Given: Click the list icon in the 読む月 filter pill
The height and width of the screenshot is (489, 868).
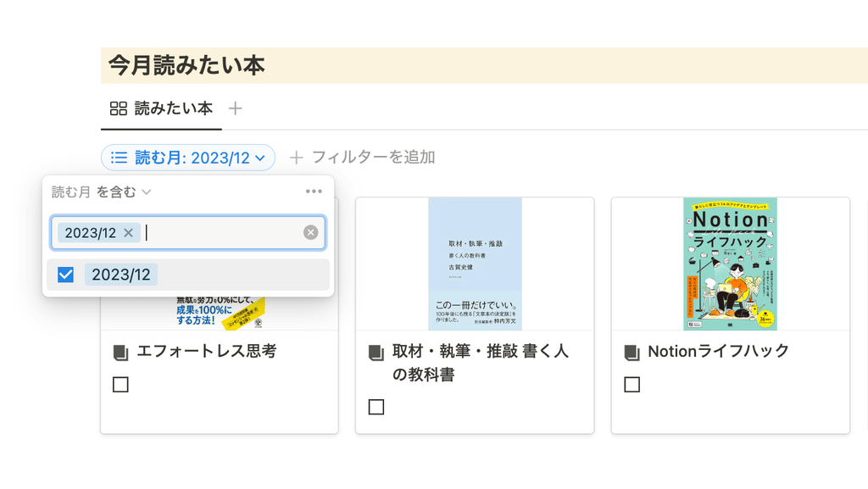Looking at the screenshot, I should 119,158.
